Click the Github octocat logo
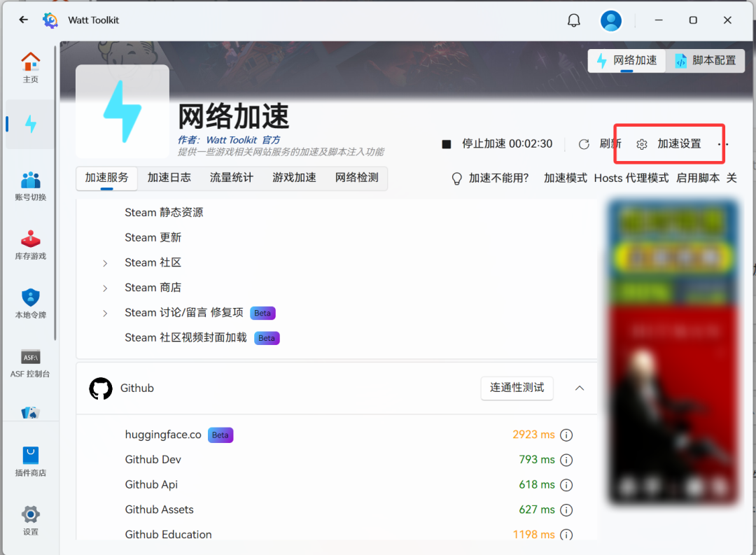 pos(101,388)
